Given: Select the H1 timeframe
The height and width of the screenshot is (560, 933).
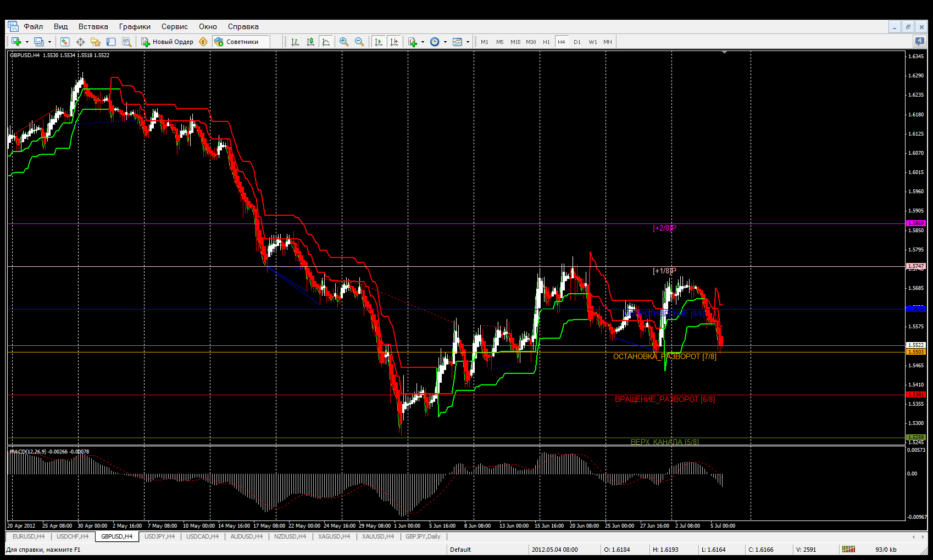Looking at the screenshot, I should (546, 42).
